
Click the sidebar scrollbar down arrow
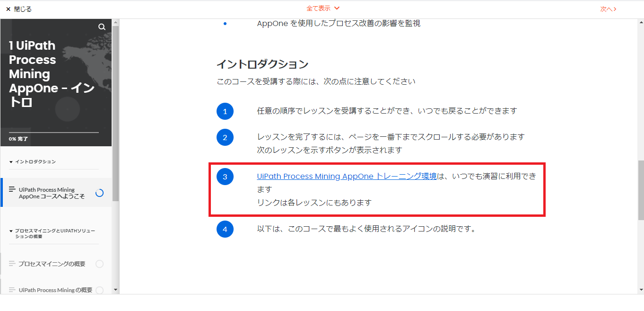[x=115, y=290]
